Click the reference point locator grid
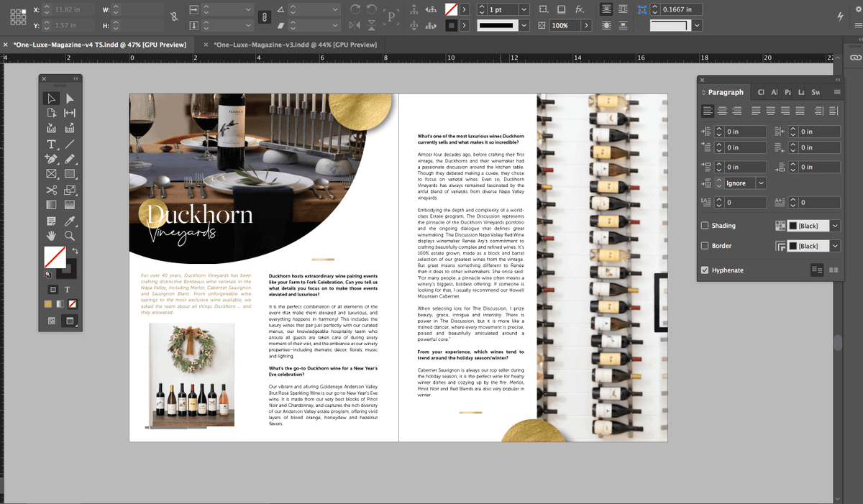This screenshot has width=863, height=504. tap(18, 17)
